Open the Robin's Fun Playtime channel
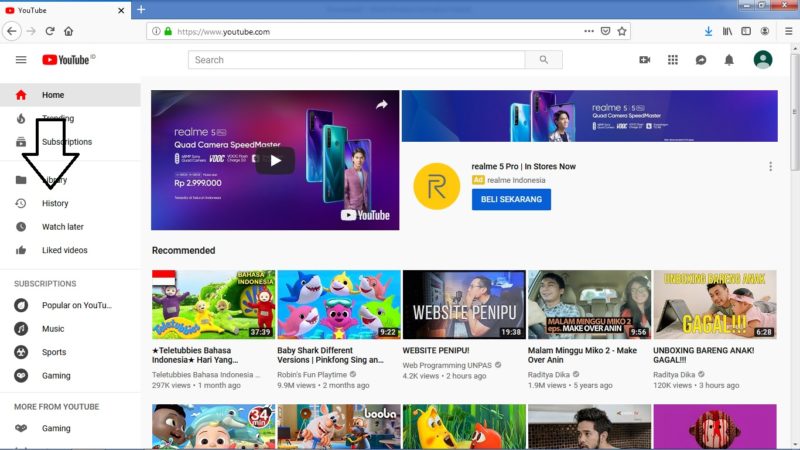 312,374
